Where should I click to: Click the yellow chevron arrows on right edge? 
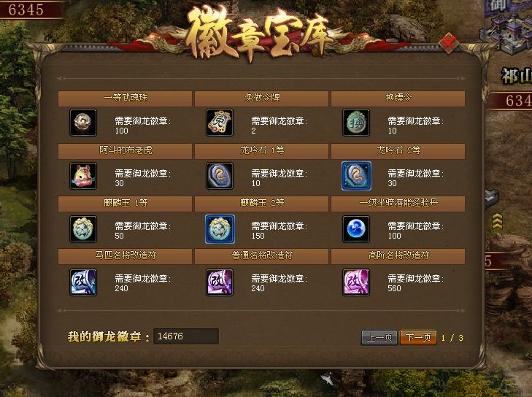pyautogui.click(x=497, y=223)
